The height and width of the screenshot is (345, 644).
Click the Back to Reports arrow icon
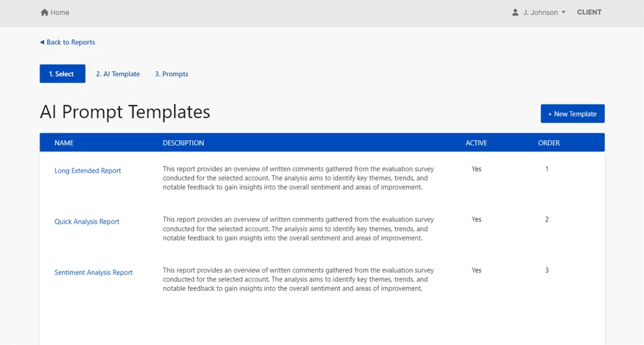(x=42, y=43)
